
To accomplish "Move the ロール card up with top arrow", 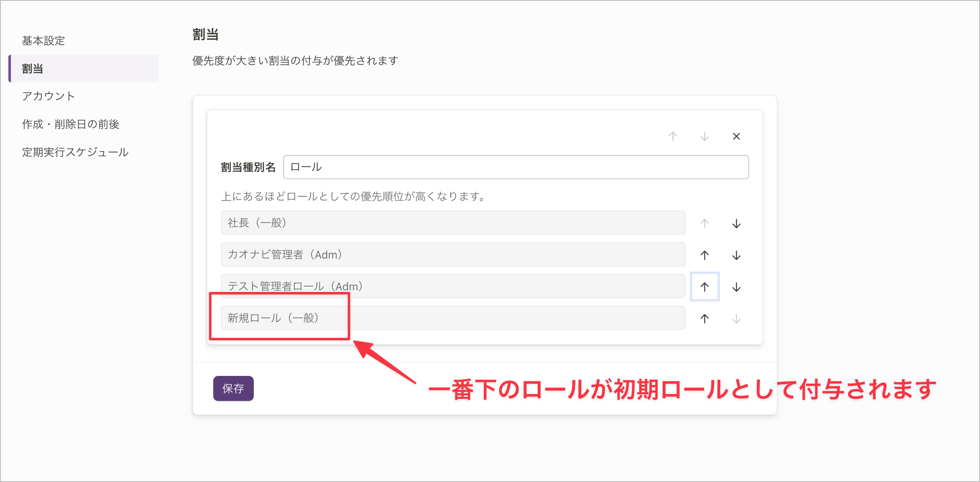I will (673, 136).
